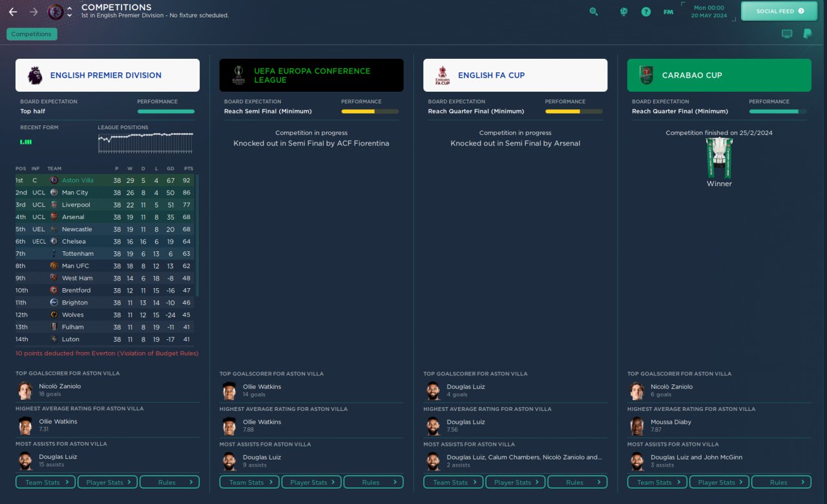Open the English Premier Division header
This screenshot has width=827, height=504.
tap(107, 75)
